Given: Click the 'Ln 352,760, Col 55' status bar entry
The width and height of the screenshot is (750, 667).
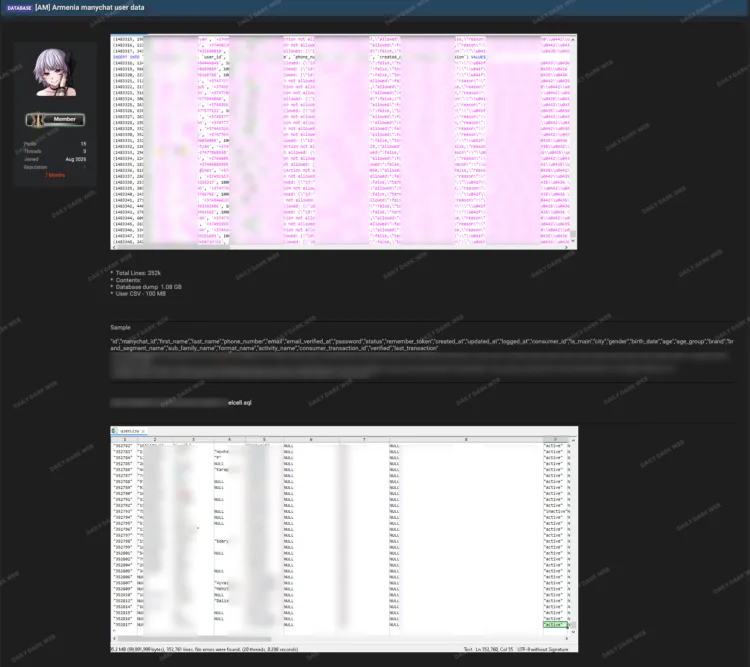Looking at the screenshot, I should (495, 649).
